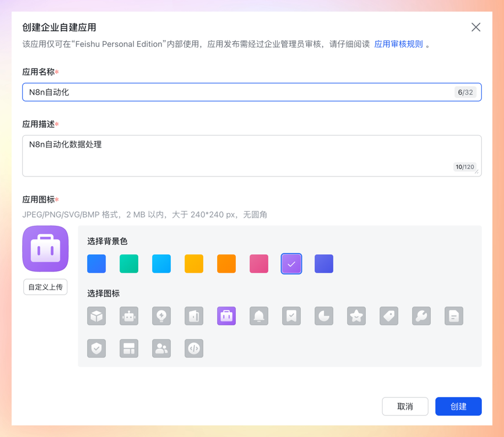
Task: Choose the robot app icon
Action: (x=129, y=316)
